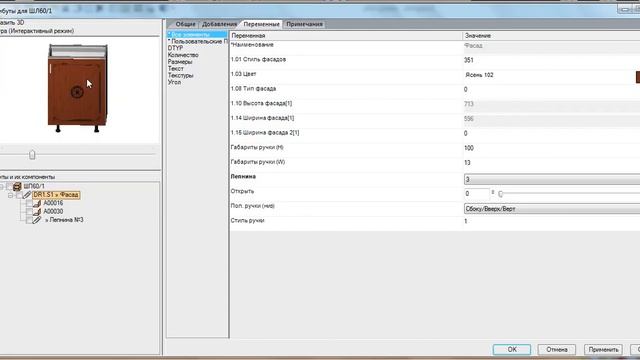Click the Цвет value 'Ясень 102'

tap(479, 75)
